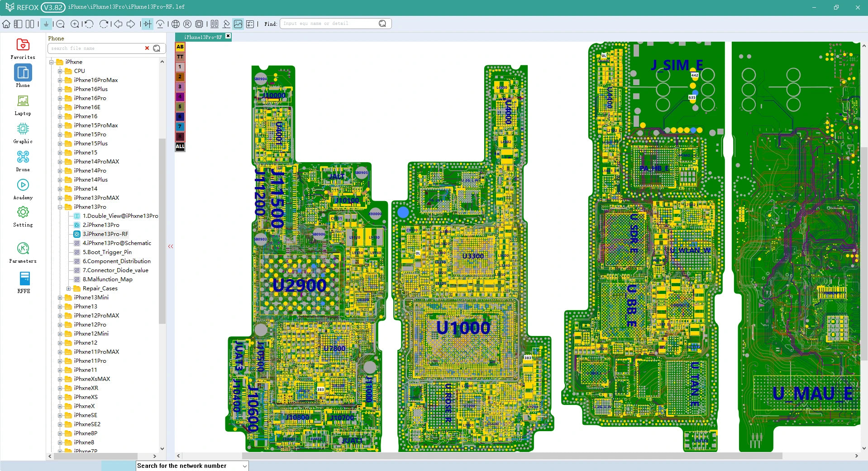Viewport: 868px width, 471px height.
Task: Click the chip component icon in toolbar
Action: 199,24
